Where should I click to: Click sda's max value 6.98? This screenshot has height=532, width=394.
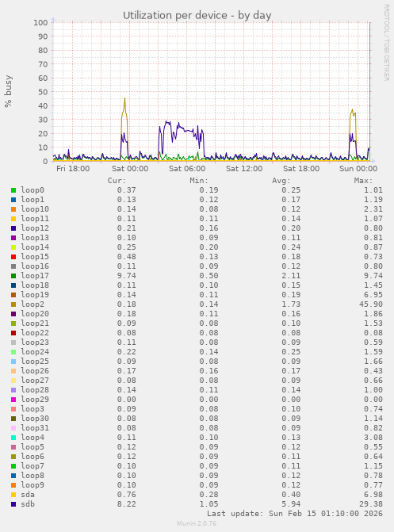click(x=373, y=495)
